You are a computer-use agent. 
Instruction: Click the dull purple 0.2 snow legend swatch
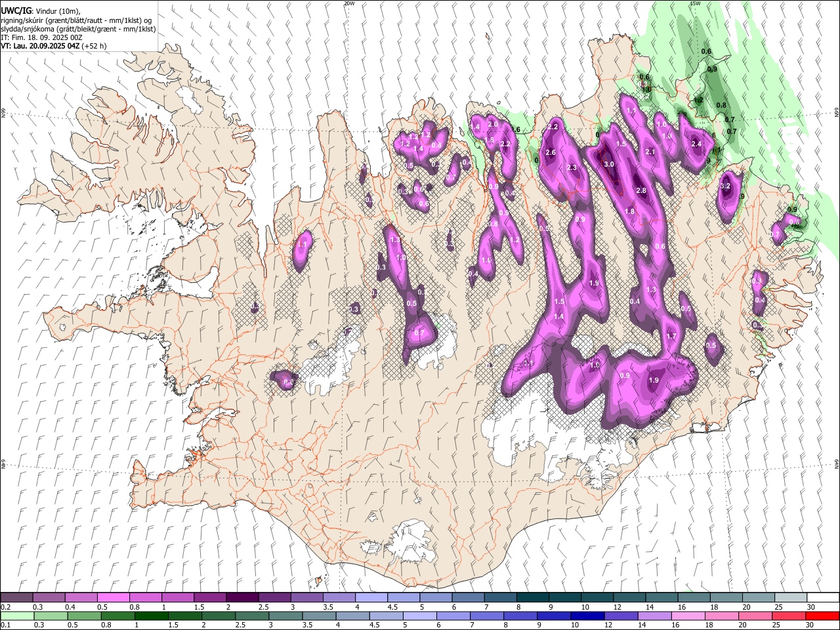(16, 598)
